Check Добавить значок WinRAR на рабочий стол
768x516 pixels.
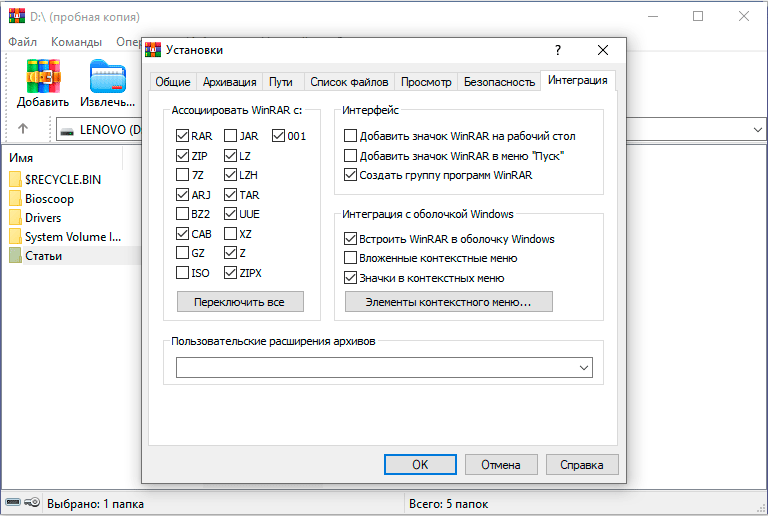pos(350,136)
